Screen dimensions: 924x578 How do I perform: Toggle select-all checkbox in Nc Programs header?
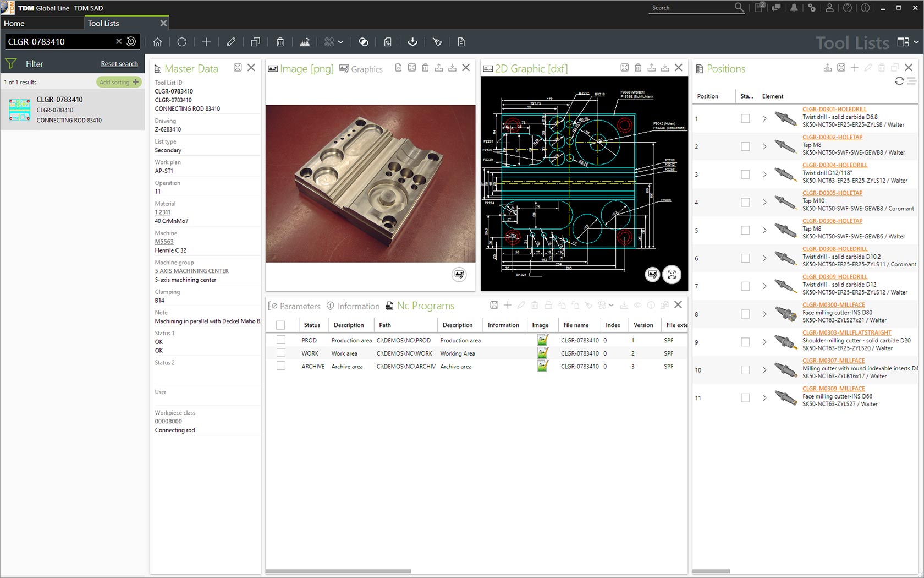(x=280, y=325)
